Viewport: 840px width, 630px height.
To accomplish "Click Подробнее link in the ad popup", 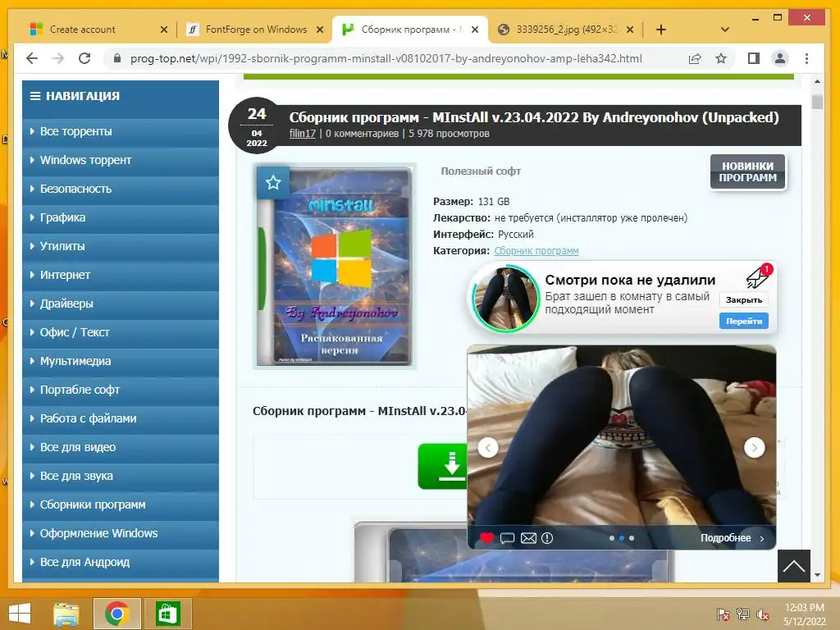I will click(x=733, y=538).
